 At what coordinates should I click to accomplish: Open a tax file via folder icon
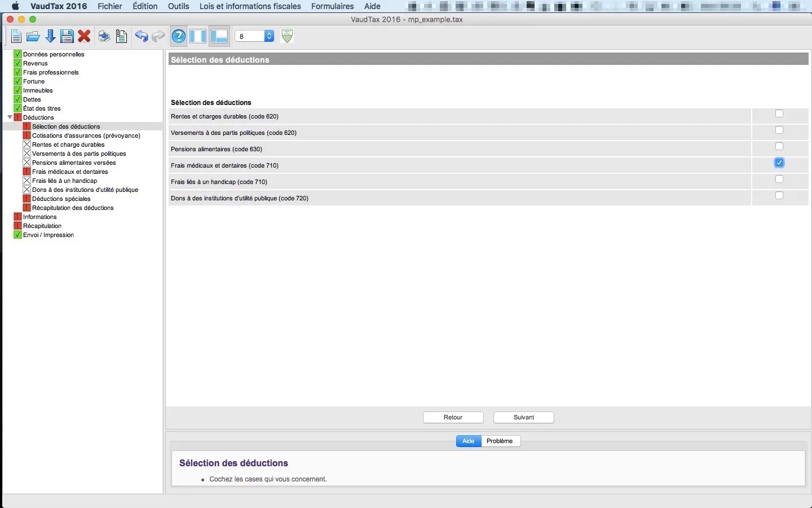(33, 37)
